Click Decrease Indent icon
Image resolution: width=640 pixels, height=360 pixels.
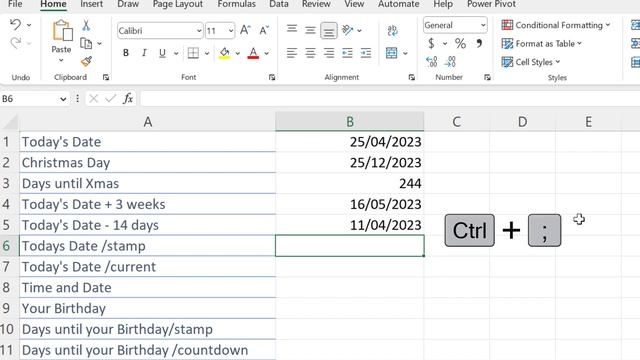tap(347, 53)
